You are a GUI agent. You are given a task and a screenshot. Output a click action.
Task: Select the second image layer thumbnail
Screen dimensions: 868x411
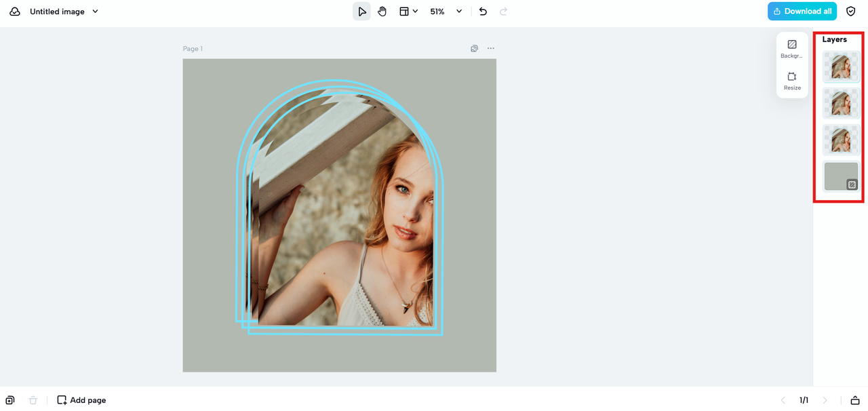[842, 103]
